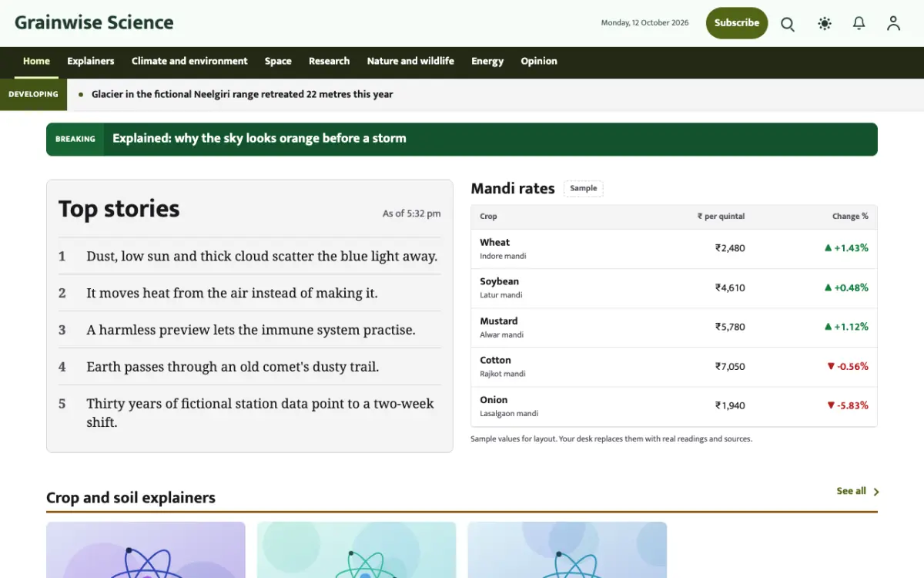The width and height of the screenshot is (924, 578).
Task: Click the Subscribe button
Action: tap(737, 23)
